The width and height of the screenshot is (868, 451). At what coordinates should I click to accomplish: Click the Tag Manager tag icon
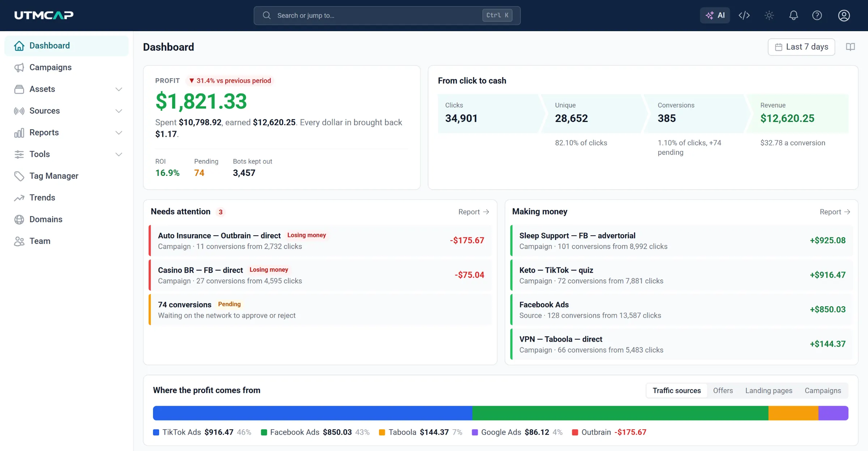point(19,176)
